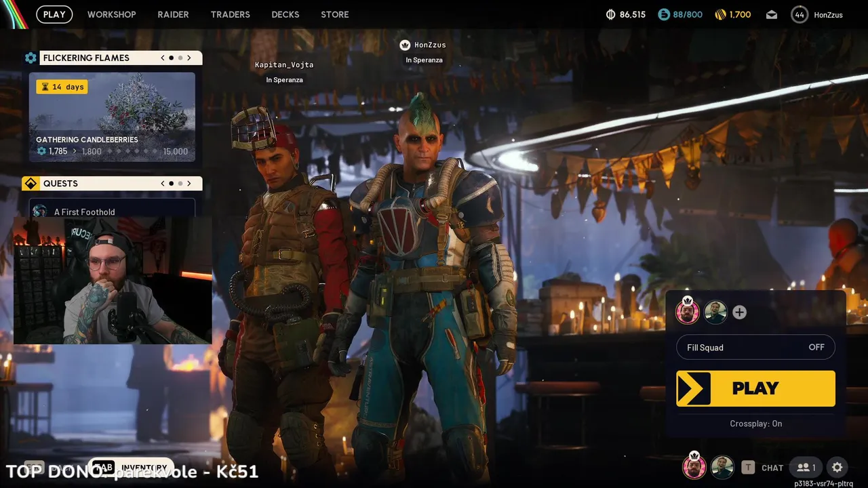
Task: Click the coin currency icon beside 86,515
Action: pyautogui.click(x=610, y=14)
